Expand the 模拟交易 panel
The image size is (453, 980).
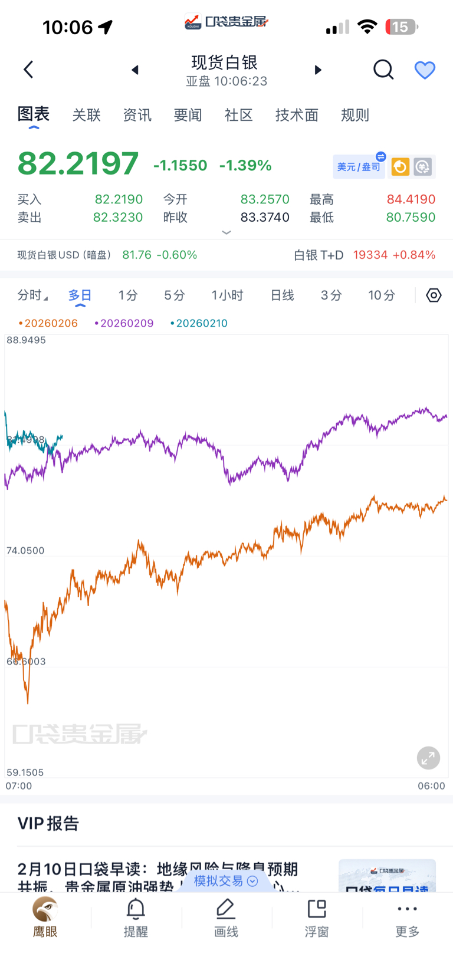point(226,881)
